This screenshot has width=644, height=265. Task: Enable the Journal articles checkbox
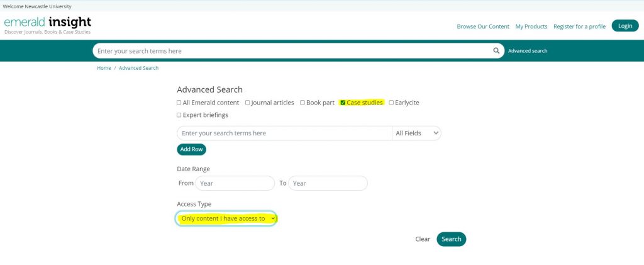tap(248, 103)
